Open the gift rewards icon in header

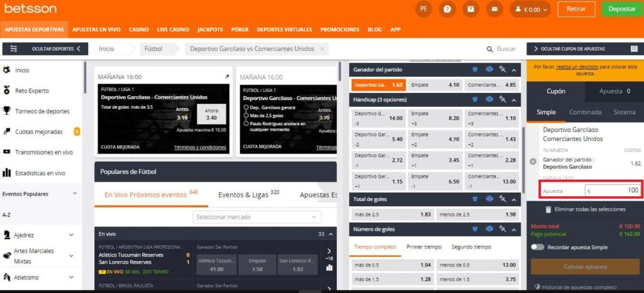[x=470, y=9]
